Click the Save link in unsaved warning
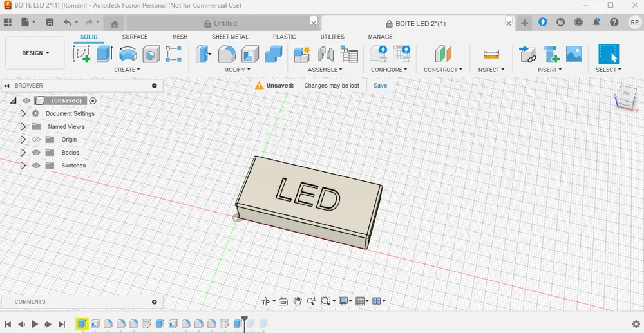644x333 pixels. pos(381,86)
